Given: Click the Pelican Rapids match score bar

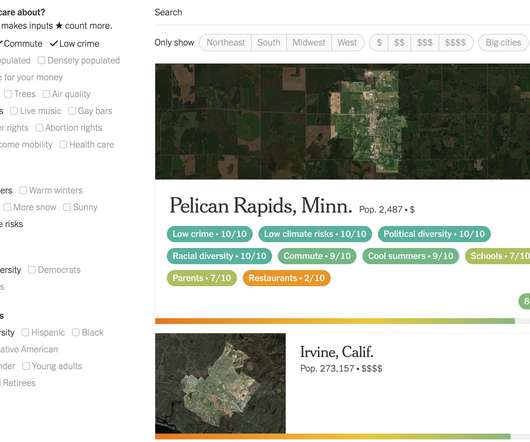Looking at the screenshot, I should (342, 321).
